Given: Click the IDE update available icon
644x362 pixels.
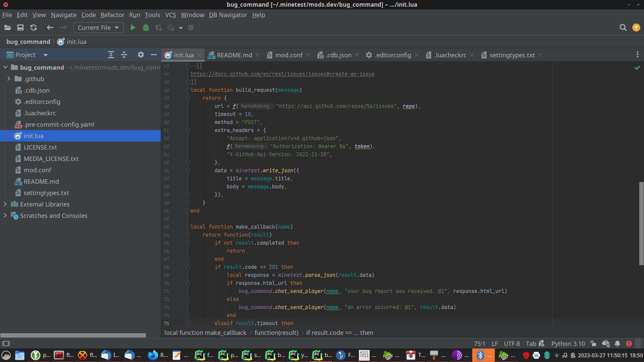Looking at the screenshot, I should (x=636, y=28).
